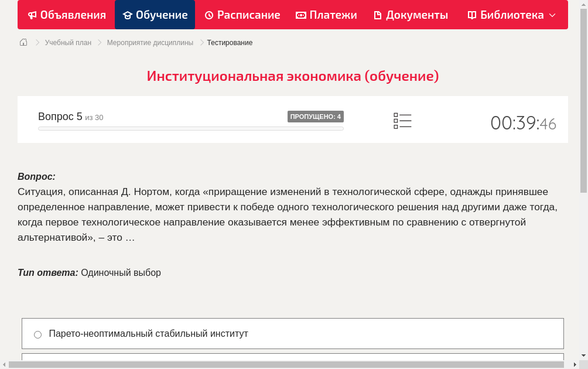Image resolution: width=588 pixels, height=369 pixels.
Task: Click the megaphone icon beside Объявления
Action: pos(32,15)
